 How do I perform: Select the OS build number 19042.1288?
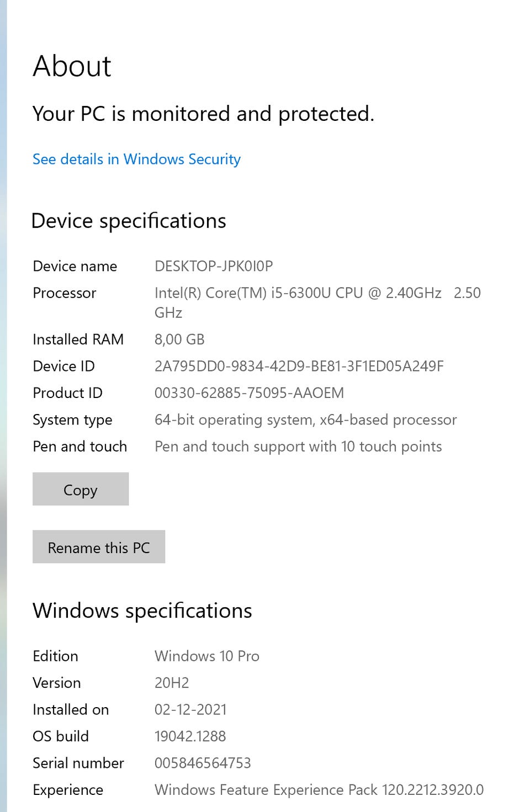190,736
